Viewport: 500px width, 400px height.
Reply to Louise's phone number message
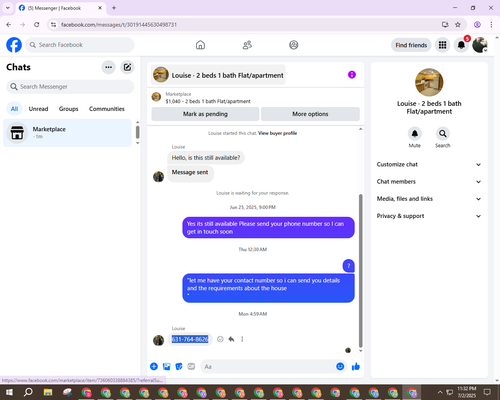(231, 339)
